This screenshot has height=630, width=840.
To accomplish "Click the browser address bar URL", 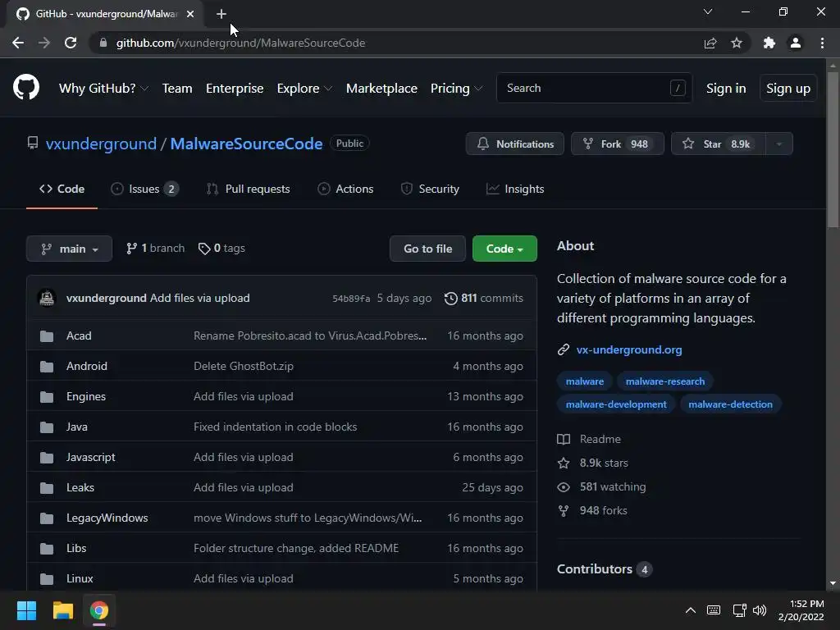I will pyautogui.click(x=240, y=43).
